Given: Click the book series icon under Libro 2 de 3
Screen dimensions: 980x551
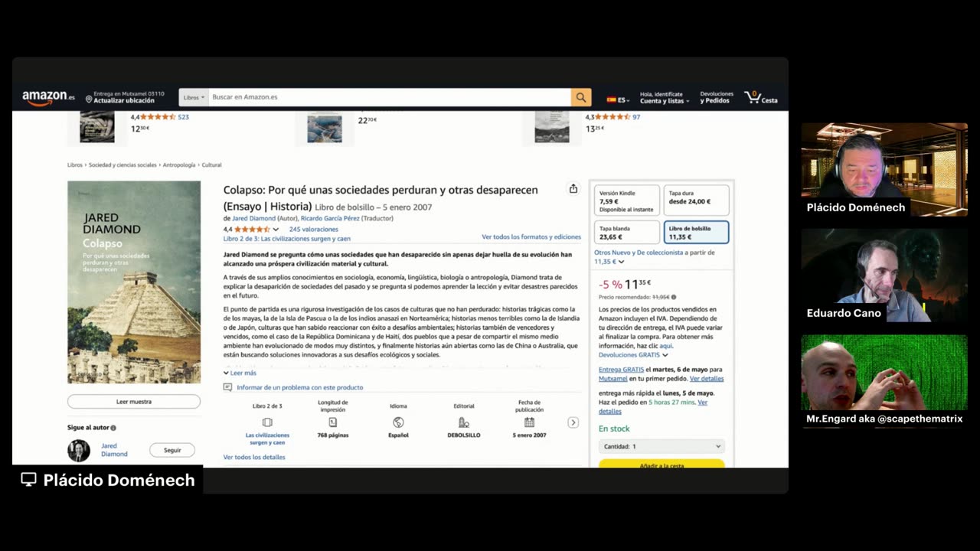Looking at the screenshot, I should [x=267, y=422].
